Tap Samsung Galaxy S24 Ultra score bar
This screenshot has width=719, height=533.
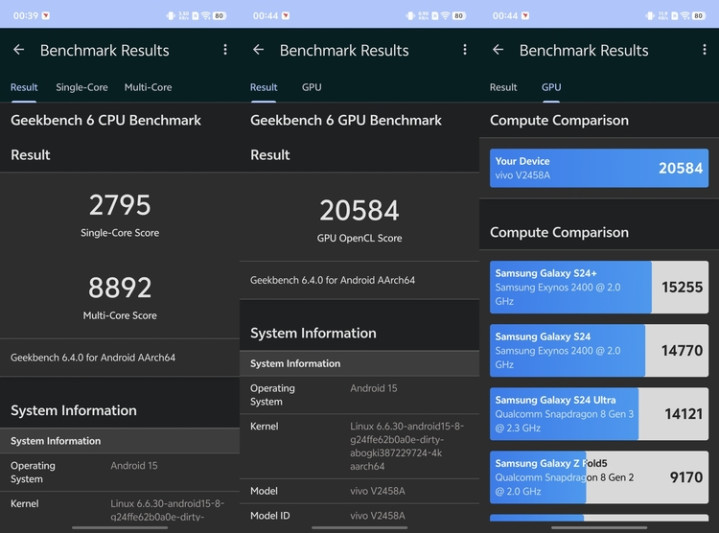click(x=599, y=413)
